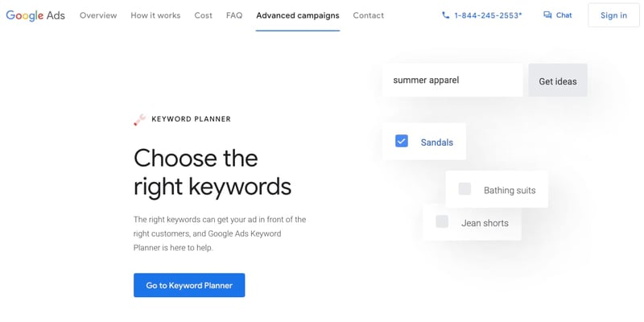Open the Contact nav link
Viewport: 644px width, 322px height.
369,15
